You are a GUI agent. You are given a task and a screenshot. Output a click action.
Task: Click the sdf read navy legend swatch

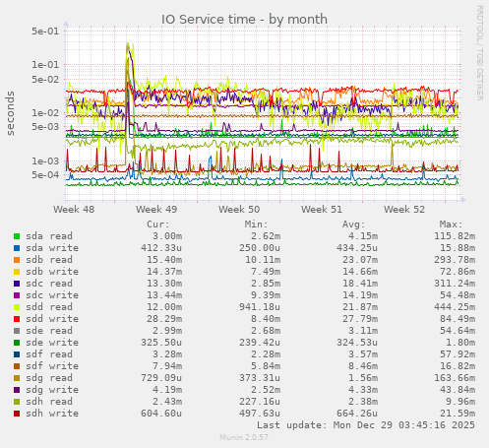click(x=17, y=354)
